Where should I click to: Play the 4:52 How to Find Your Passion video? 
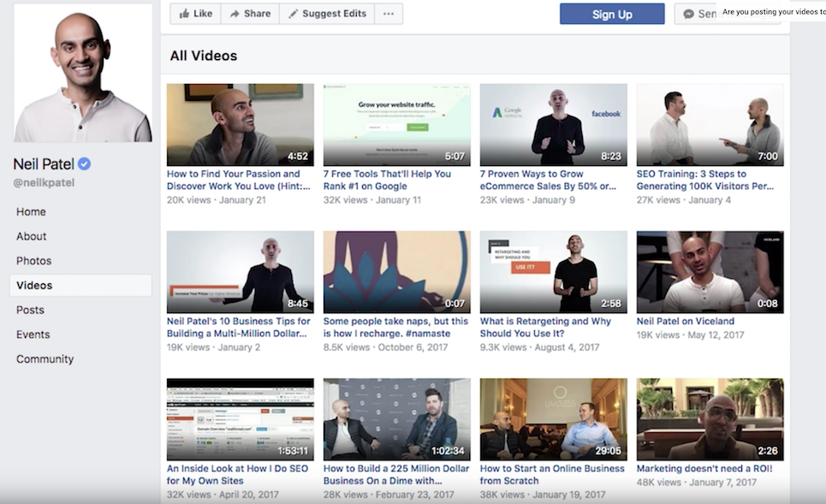(241, 125)
